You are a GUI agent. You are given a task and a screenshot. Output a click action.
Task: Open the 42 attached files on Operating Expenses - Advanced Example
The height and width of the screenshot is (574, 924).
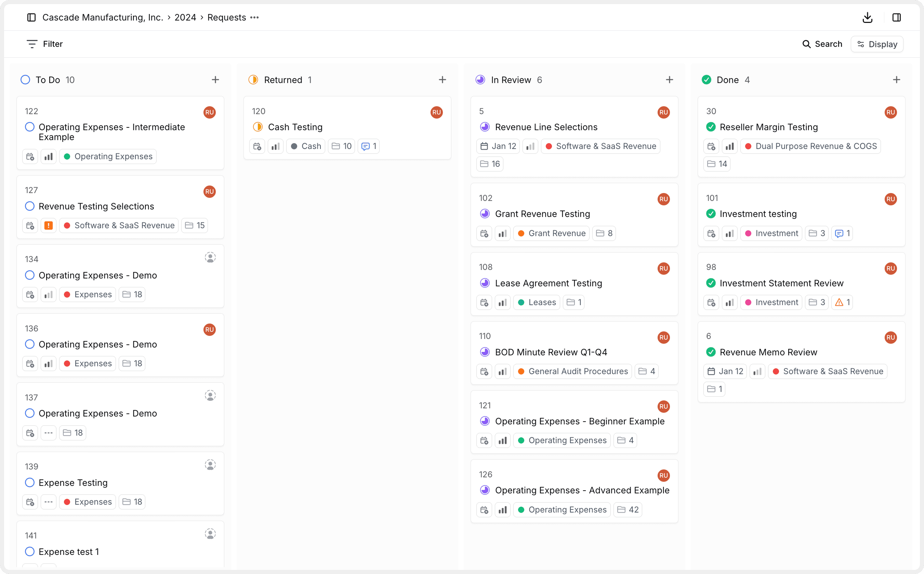coord(627,509)
